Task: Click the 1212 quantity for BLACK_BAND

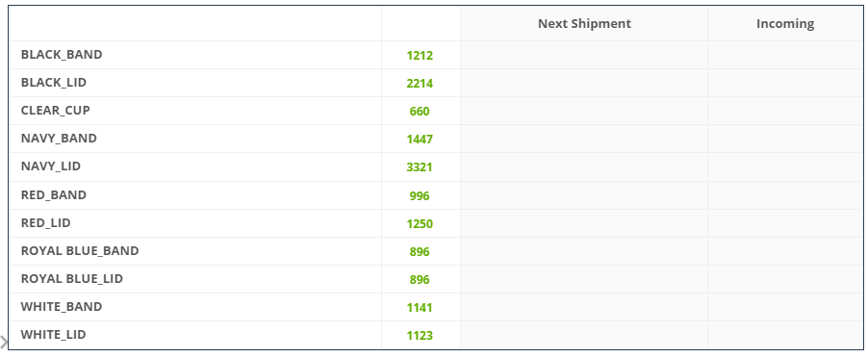Action: pos(420,55)
